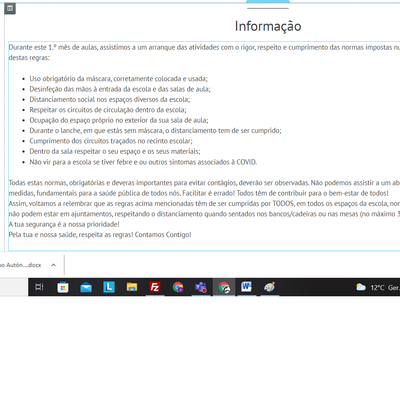Click the bullet 'Ocupação do espaço próprio no exterior'
Viewport: 400px width, 400px height.
[119, 120]
